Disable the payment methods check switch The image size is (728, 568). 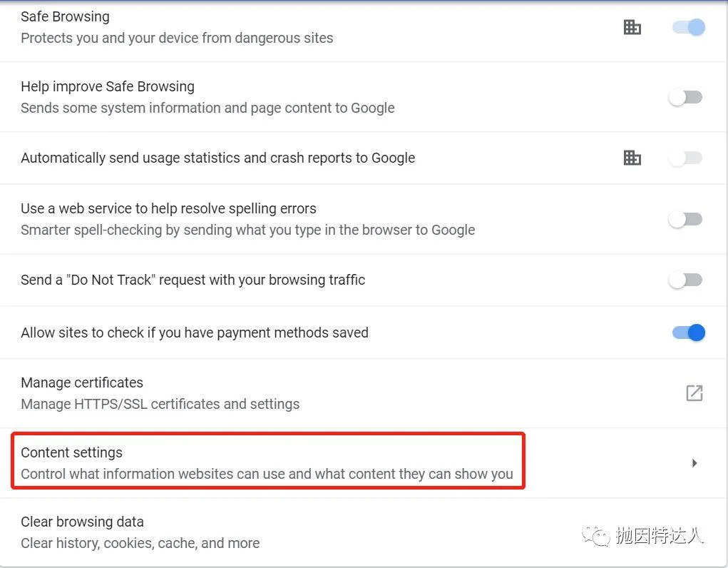(x=689, y=333)
